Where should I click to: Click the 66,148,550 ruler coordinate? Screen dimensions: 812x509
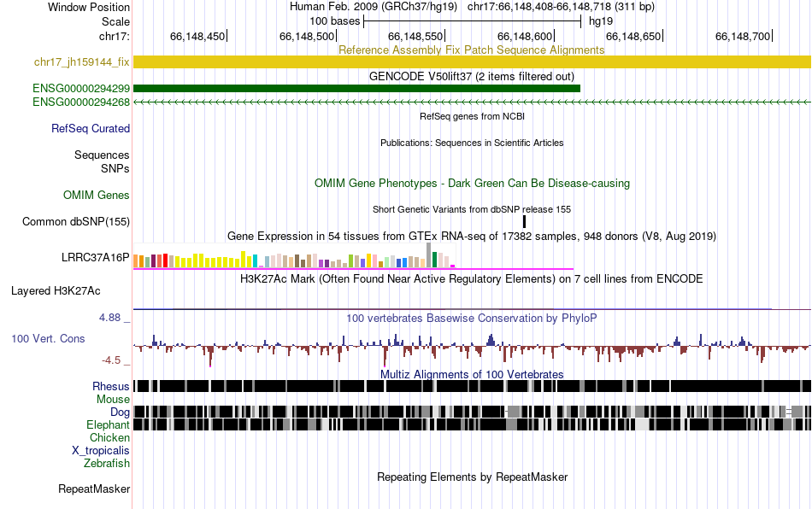pyautogui.click(x=416, y=36)
